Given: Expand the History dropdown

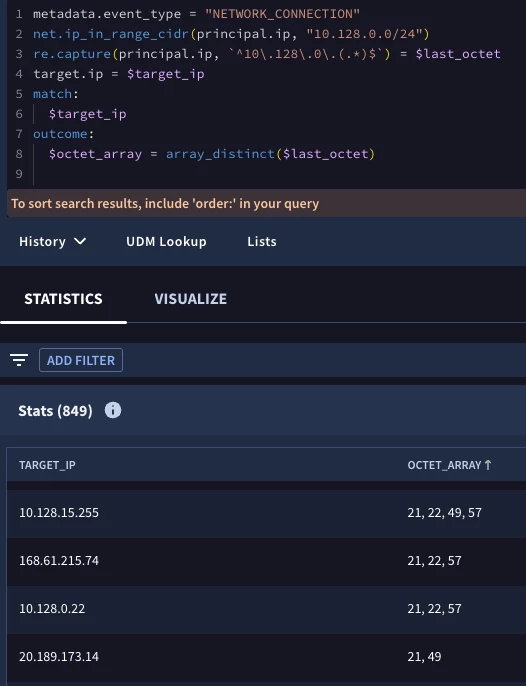Looking at the screenshot, I should 53,242.
